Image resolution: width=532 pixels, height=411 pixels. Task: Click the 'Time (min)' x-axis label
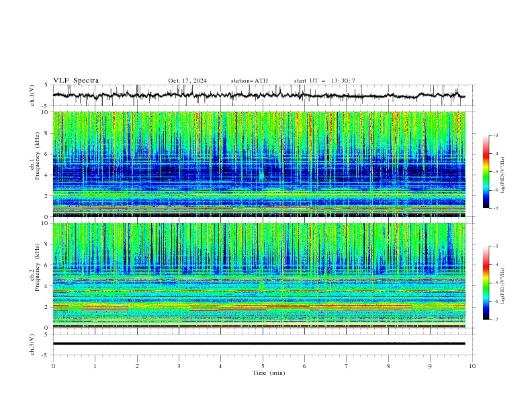coord(269,373)
